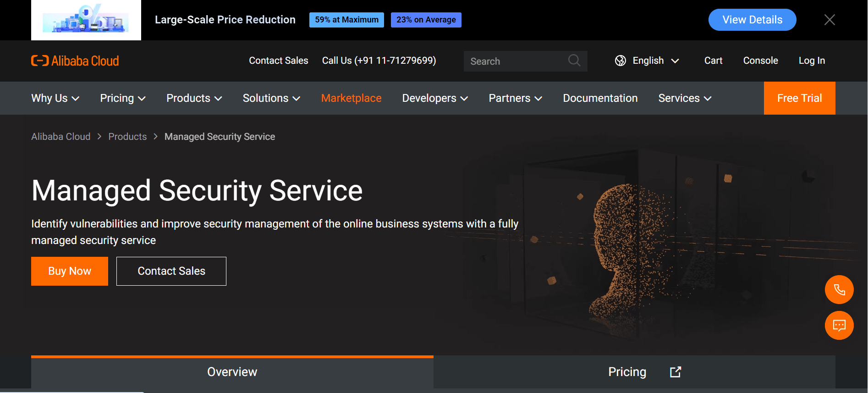Click the globe language icon
This screenshot has width=868, height=393.
click(621, 61)
